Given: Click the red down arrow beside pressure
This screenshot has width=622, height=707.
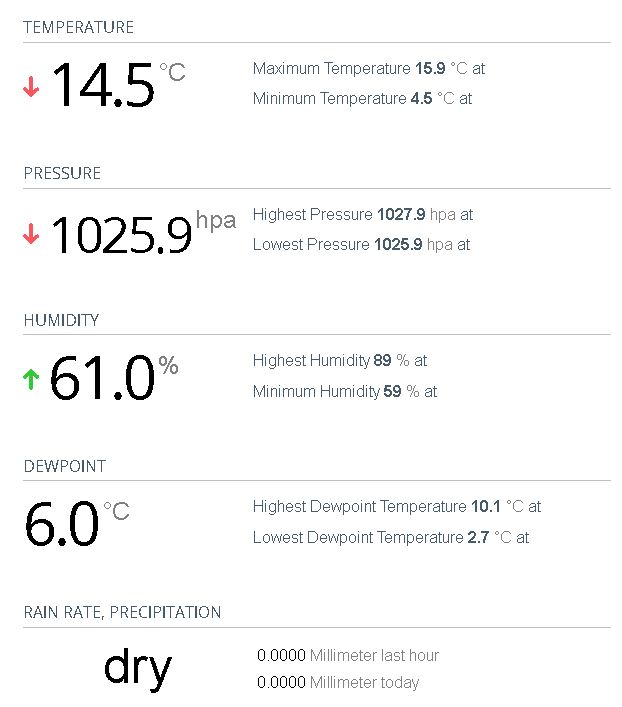Looking at the screenshot, I should (x=31, y=234).
